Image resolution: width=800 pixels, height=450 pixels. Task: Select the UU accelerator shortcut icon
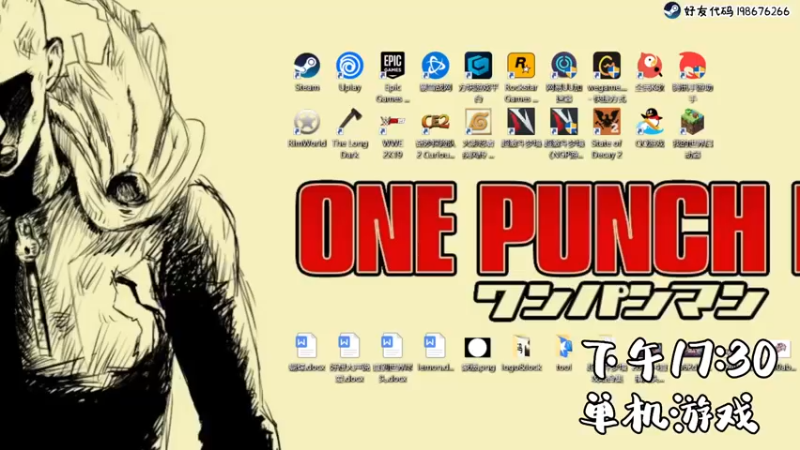[564, 66]
